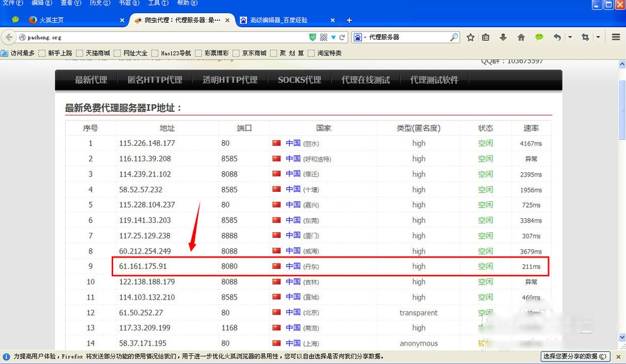Open the bookmarks sidebar clipboard icon

[x=486, y=37]
